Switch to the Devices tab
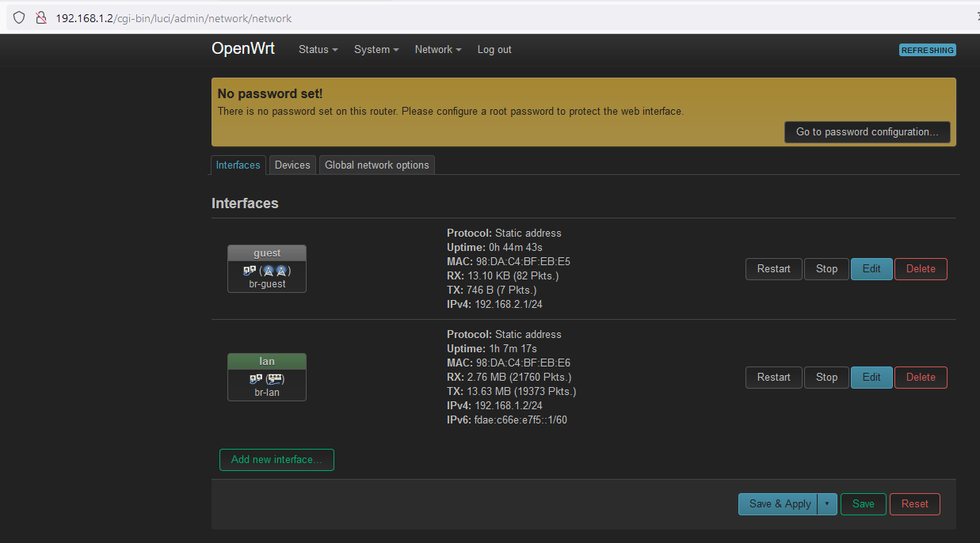980x543 pixels. tap(292, 165)
